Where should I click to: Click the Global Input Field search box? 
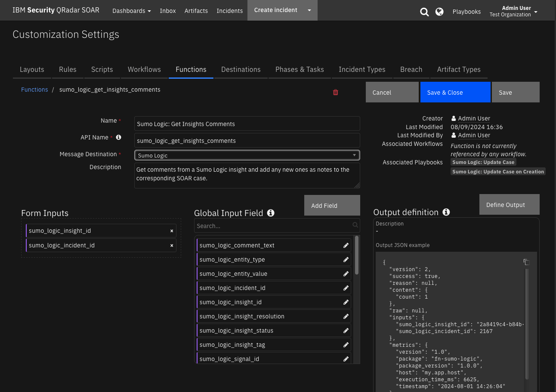click(277, 225)
